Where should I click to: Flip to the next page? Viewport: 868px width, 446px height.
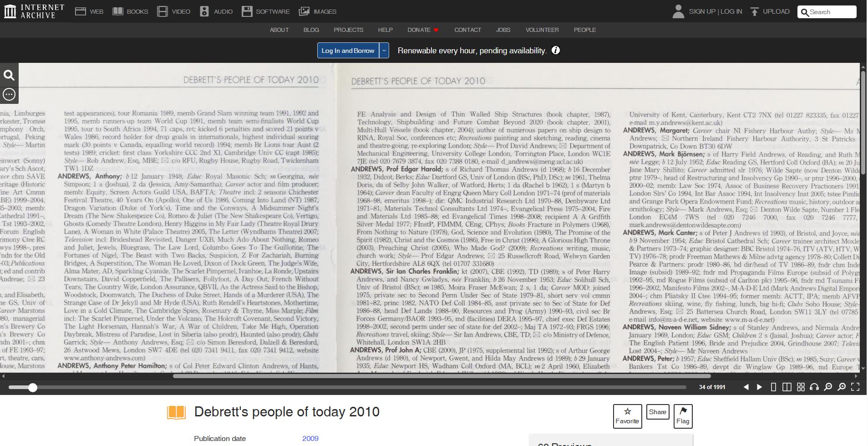(x=759, y=387)
